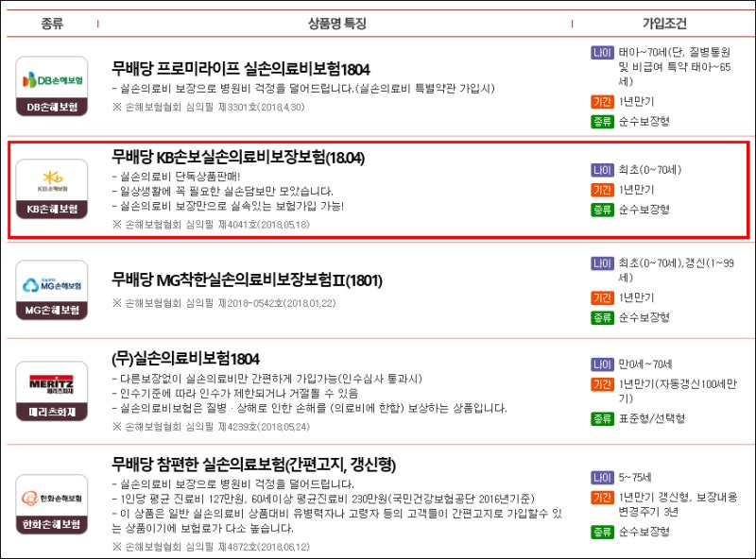Viewport: 756px width, 559px height.
Task: Select the 종류 badge in the MG손해보험 row
Action: click(602, 317)
